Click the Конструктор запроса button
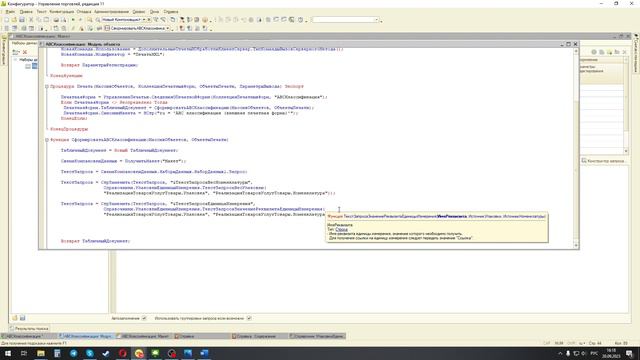The image size is (640, 360). pos(604,161)
